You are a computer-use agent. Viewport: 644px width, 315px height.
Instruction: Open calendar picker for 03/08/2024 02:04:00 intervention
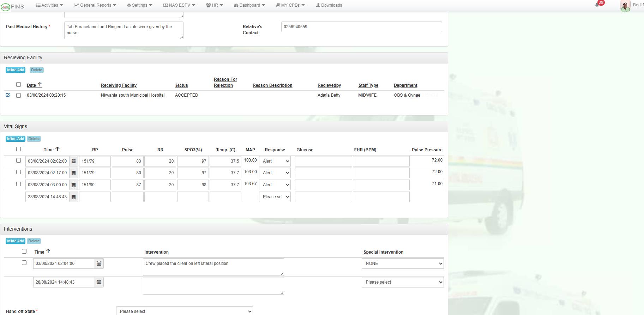(x=99, y=263)
